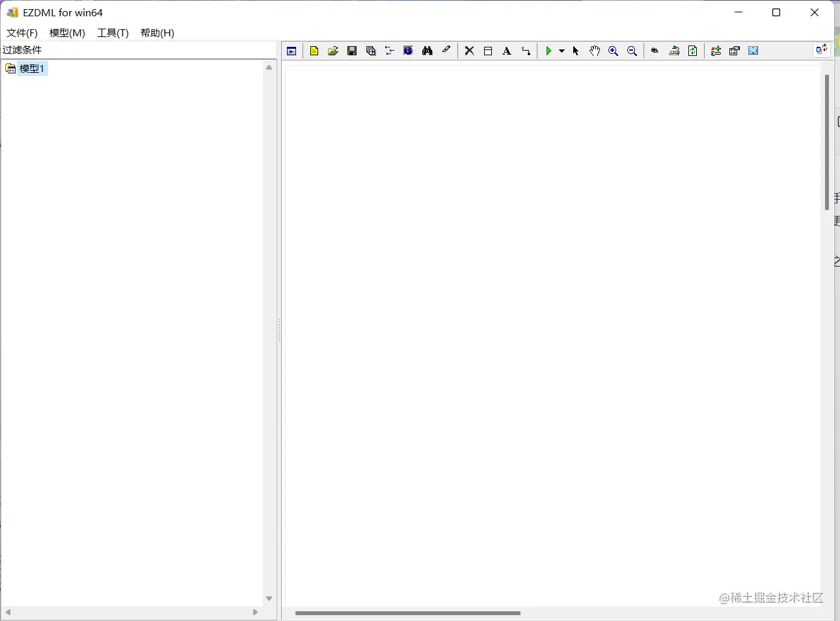840x621 pixels.
Task: Open the dropdown arrow next to run button
Action: coord(562,51)
